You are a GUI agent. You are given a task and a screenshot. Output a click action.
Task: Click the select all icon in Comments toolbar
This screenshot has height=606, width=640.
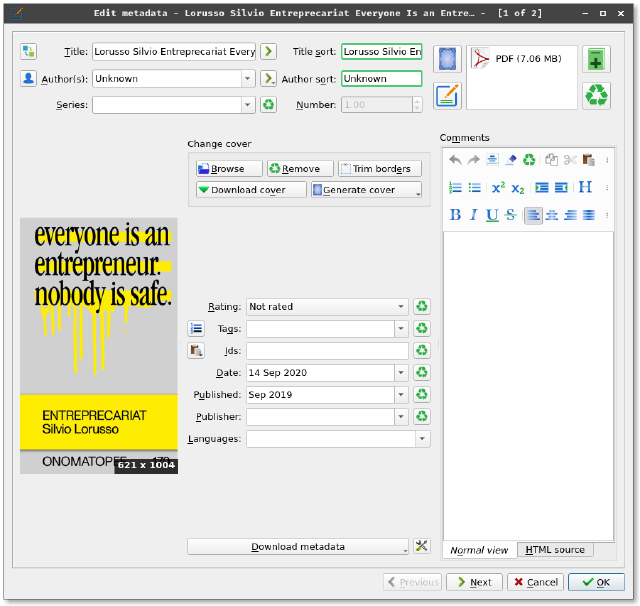pos(492,160)
